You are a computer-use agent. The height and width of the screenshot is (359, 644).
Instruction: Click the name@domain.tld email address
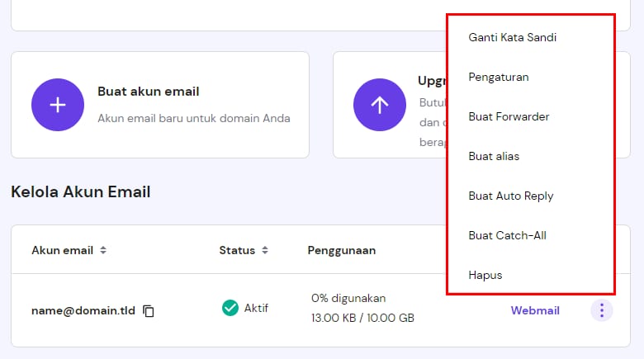[83, 311]
